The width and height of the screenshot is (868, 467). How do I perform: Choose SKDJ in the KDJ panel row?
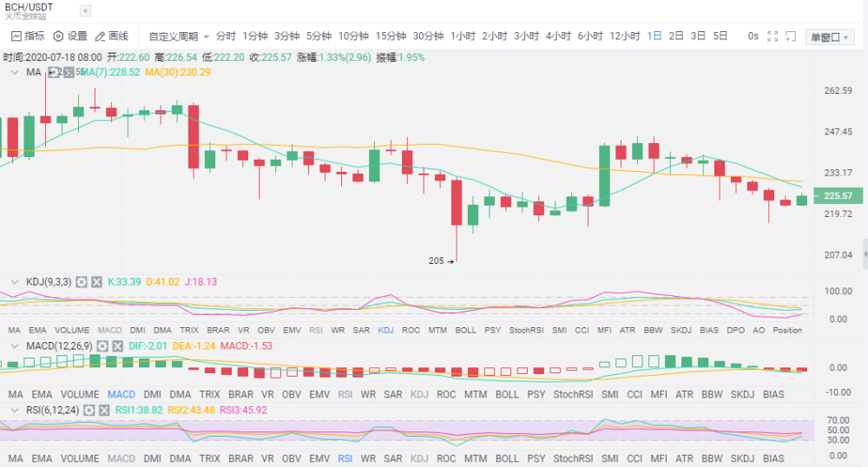pyautogui.click(x=681, y=331)
